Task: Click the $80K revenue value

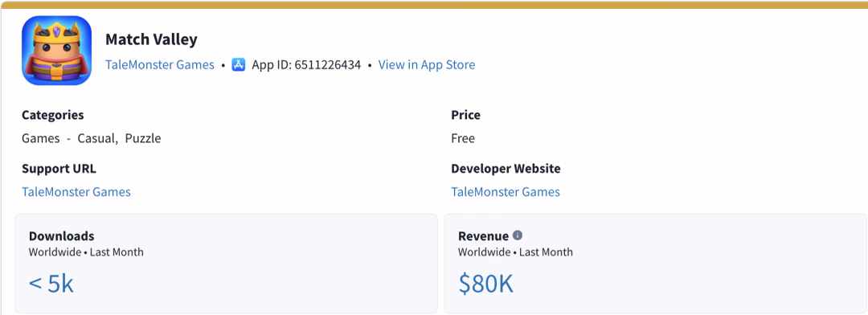Action: 486,284
